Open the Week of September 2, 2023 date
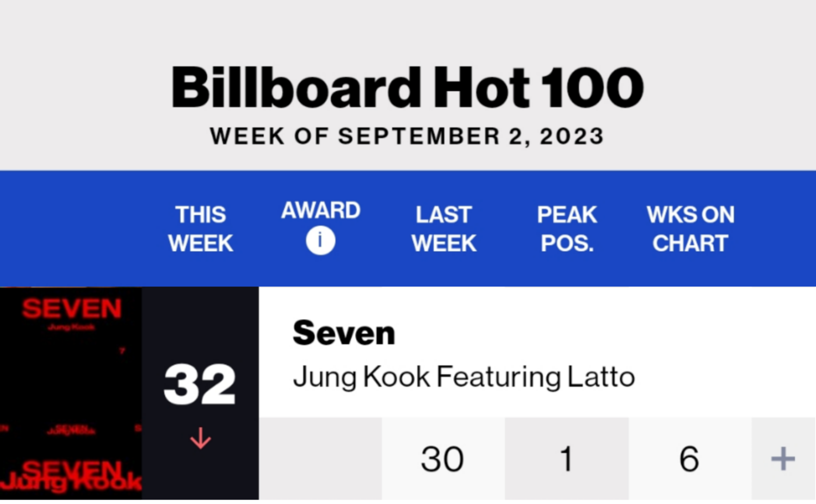Image resolution: width=816 pixels, height=504 pixels. coord(407,136)
